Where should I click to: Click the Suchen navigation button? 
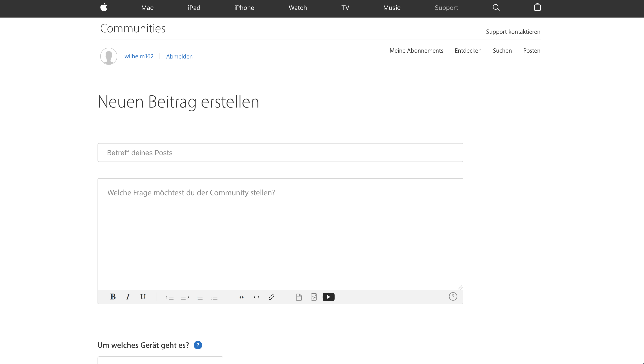(502, 50)
